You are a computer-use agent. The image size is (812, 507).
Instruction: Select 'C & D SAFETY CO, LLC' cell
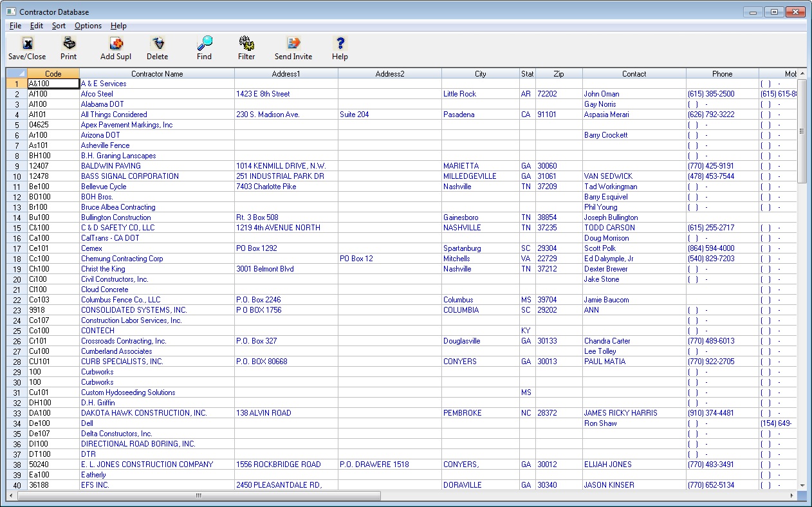157,228
